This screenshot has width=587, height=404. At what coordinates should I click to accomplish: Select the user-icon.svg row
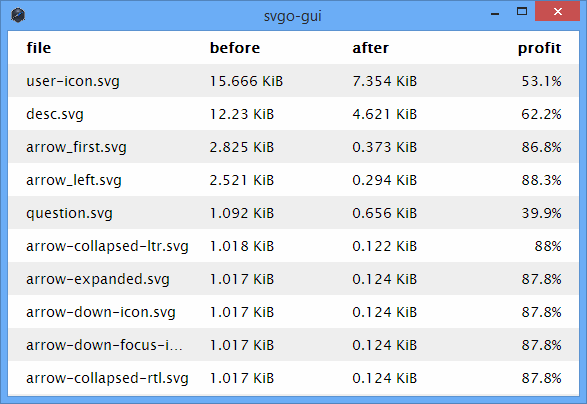(294, 81)
